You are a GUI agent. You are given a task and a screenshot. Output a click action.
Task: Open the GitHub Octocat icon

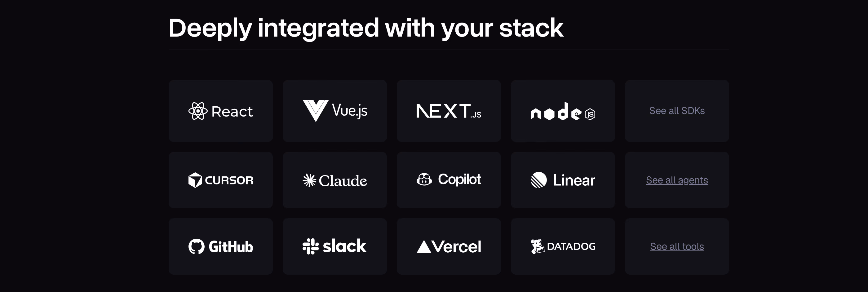tap(196, 246)
